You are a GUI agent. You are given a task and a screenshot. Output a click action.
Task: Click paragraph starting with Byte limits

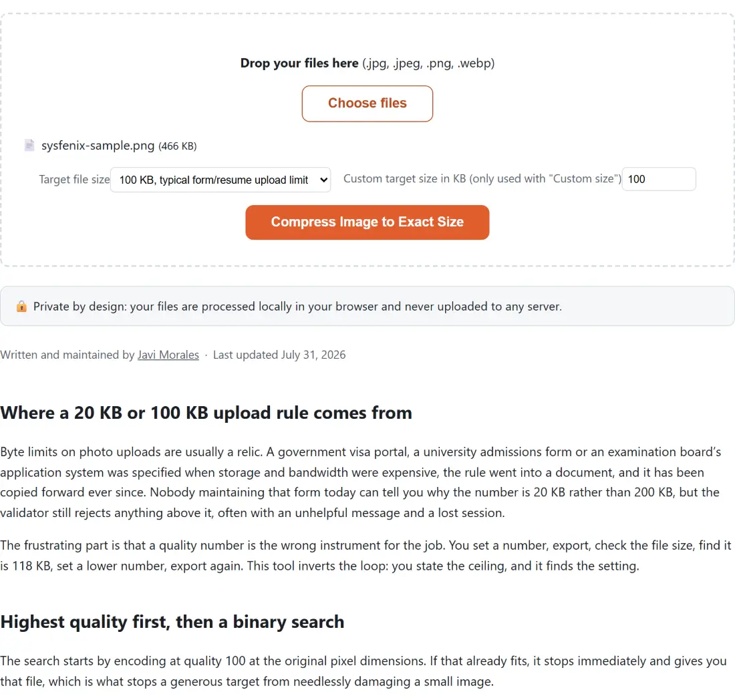pyautogui.click(x=360, y=482)
